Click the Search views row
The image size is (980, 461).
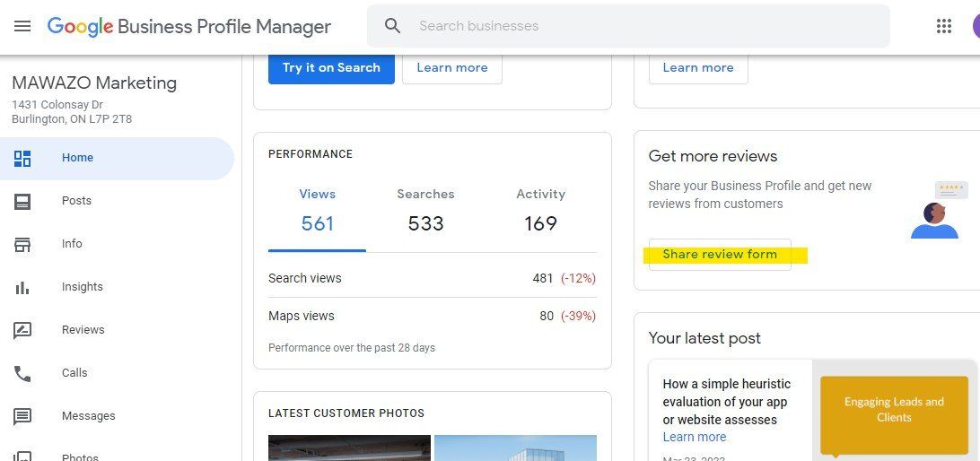tap(432, 279)
